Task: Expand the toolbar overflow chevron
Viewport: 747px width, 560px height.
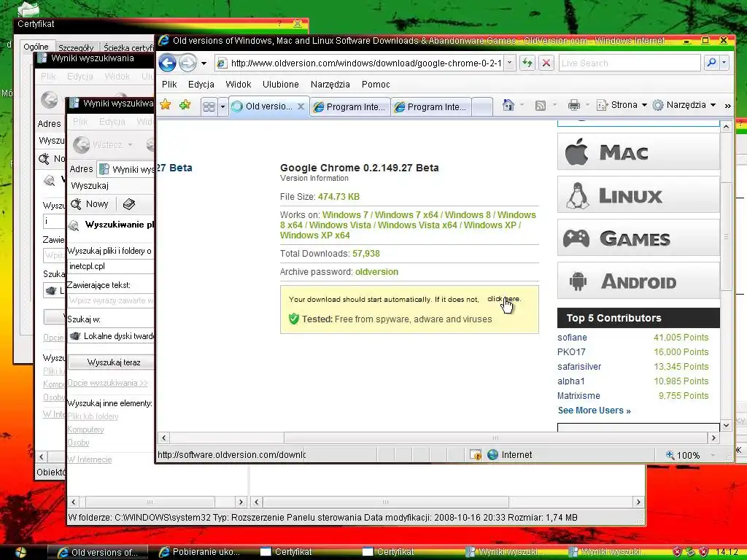Action: (x=727, y=106)
